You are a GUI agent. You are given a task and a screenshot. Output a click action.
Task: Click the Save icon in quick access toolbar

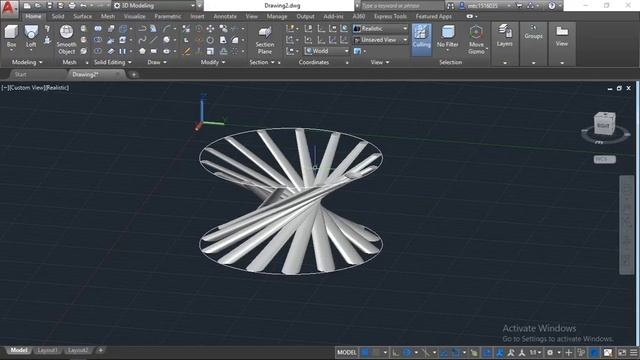tap(49, 6)
